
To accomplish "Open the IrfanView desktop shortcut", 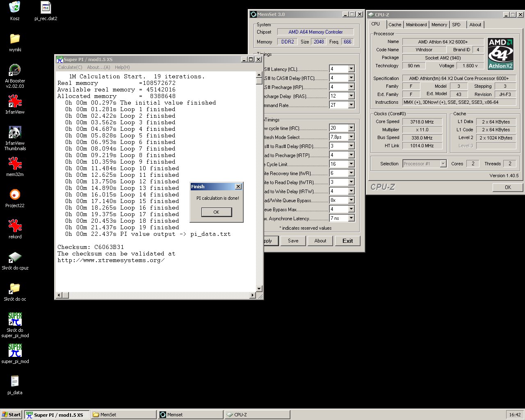I will tap(15, 101).
